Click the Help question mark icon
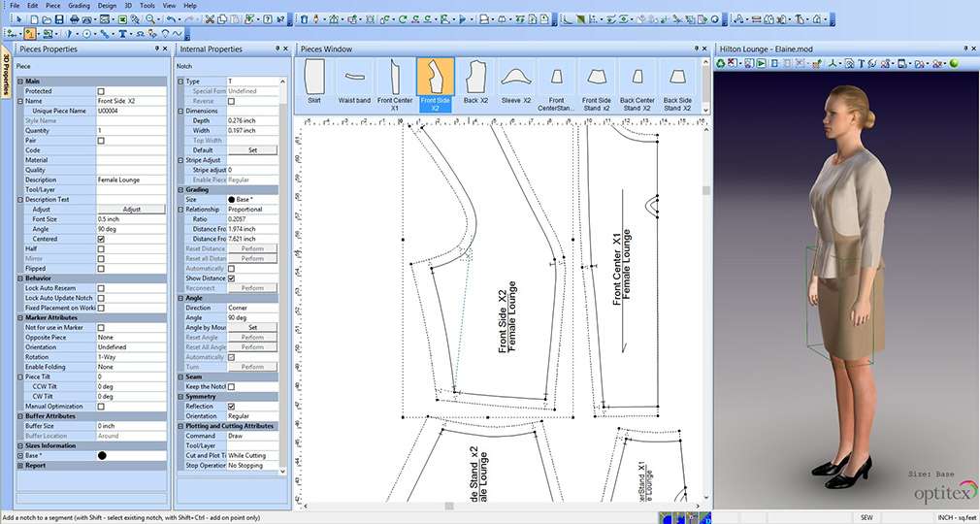 click(268, 19)
